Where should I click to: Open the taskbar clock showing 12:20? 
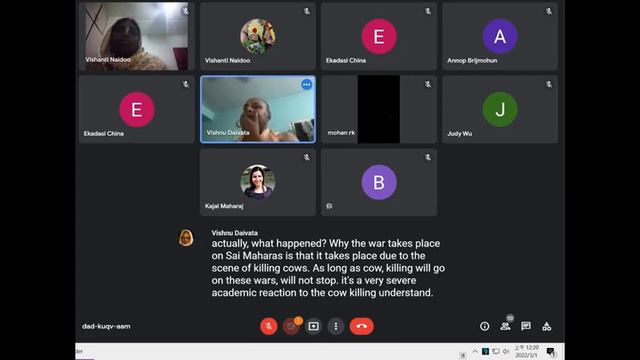(x=526, y=351)
